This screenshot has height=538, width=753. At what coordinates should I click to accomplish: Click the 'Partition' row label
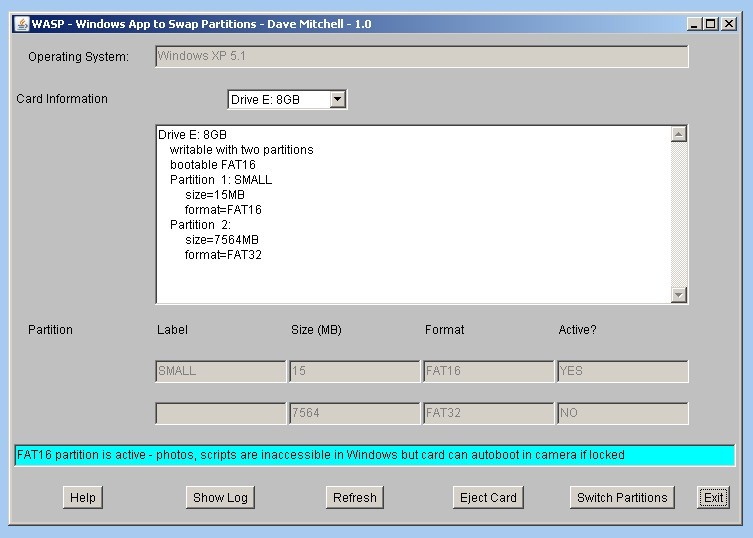[50, 330]
